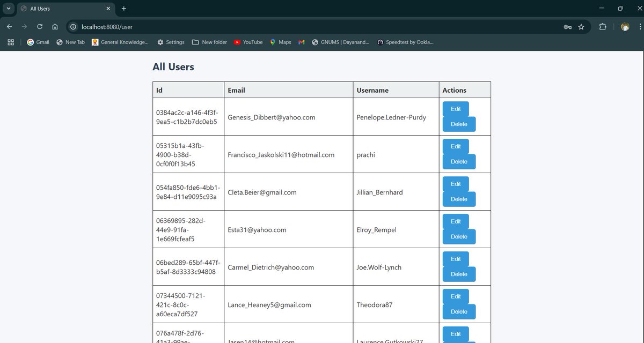Select email Lance_Heaney5@gmail.com

269,305
